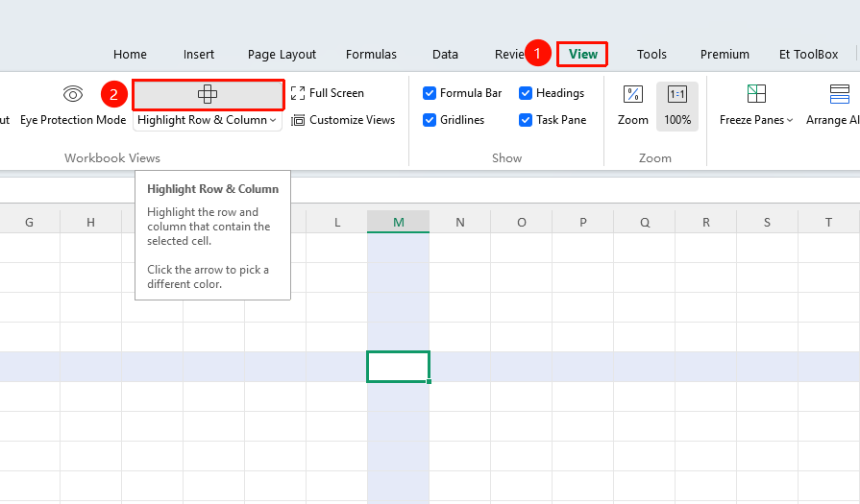Click the Arrange All icon
Image resolution: width=860 pixels, height=504 pixels.
(x=839, y=94)
